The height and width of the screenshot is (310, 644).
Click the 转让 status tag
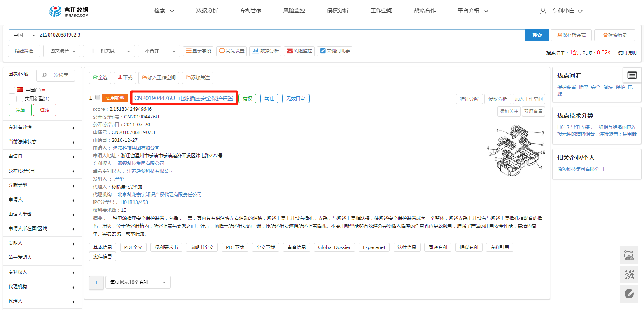point(269,99)
